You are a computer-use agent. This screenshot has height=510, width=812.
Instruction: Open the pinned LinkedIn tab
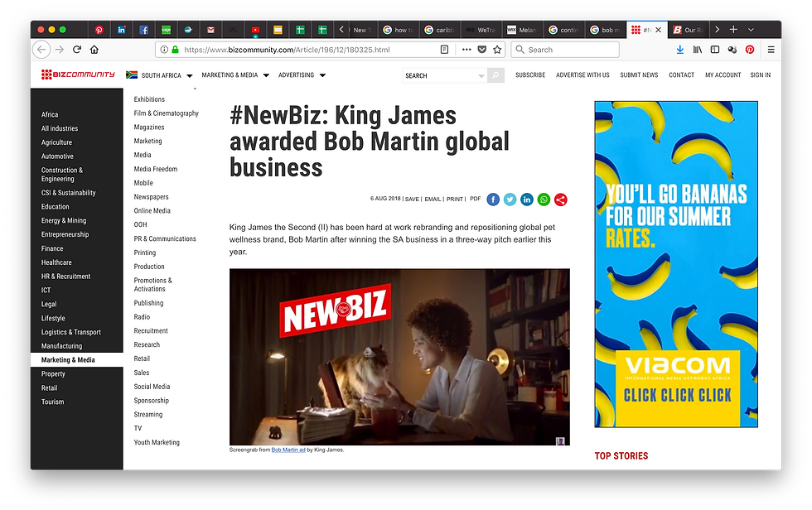[x=121, y=30]
